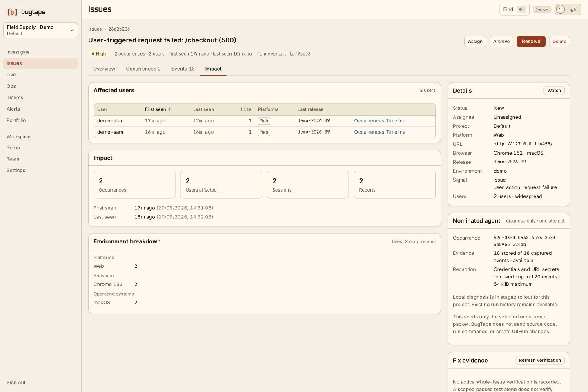The height and width of the screenshot is (392, 588).
Task: Select the Impact tab
Action: pyautogui.click(x=213, y=69)
